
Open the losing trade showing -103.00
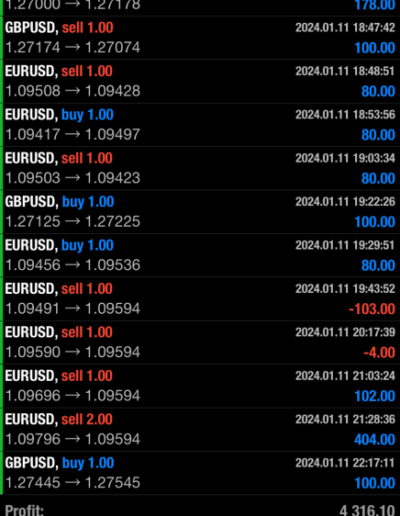click(200, 299)
